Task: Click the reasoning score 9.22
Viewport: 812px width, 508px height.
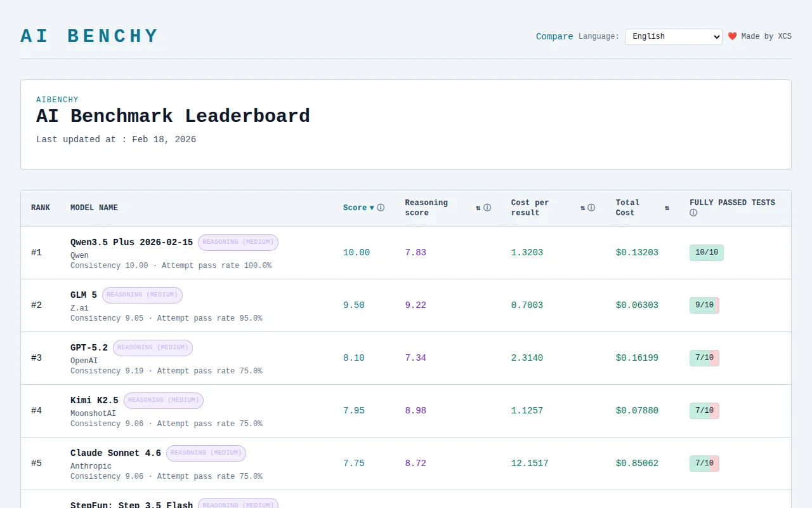Action: pos(416,305)
